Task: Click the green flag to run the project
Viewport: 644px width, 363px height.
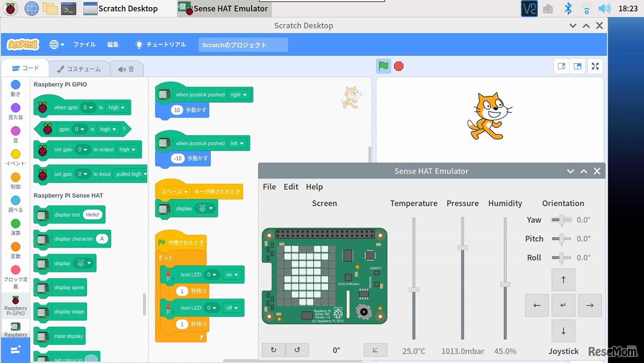Action: pos(383,66)
